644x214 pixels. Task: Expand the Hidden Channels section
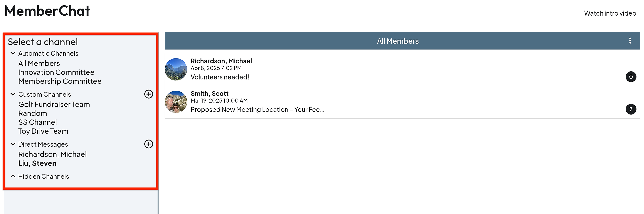(13, 176)
